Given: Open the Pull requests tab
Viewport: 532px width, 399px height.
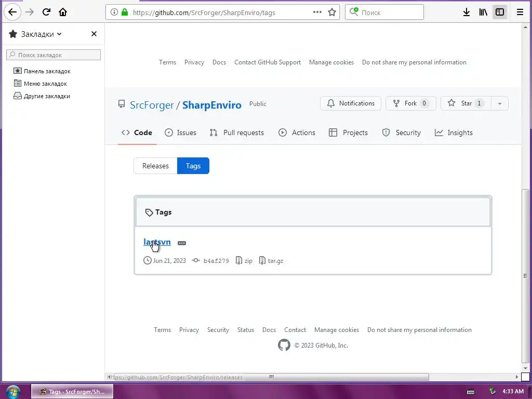Looking at the screenshot, I should (236, 132).
